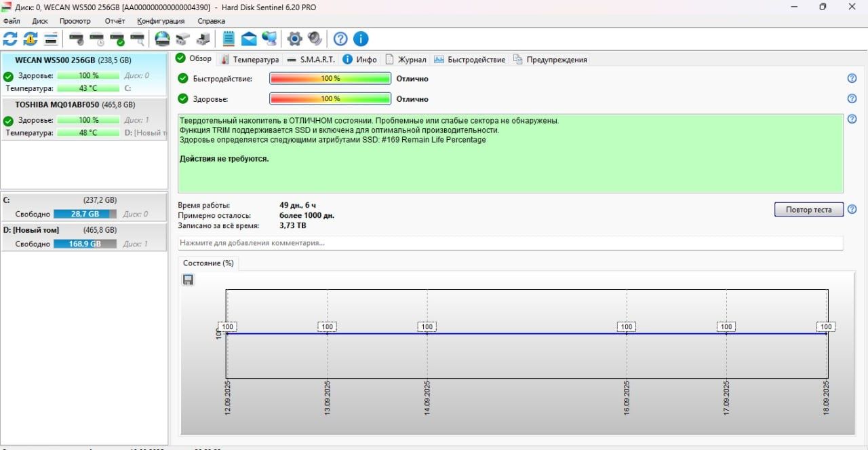Click the 16.09.2025 chart date label
868x450 pixels.
(x=627, y=397)
